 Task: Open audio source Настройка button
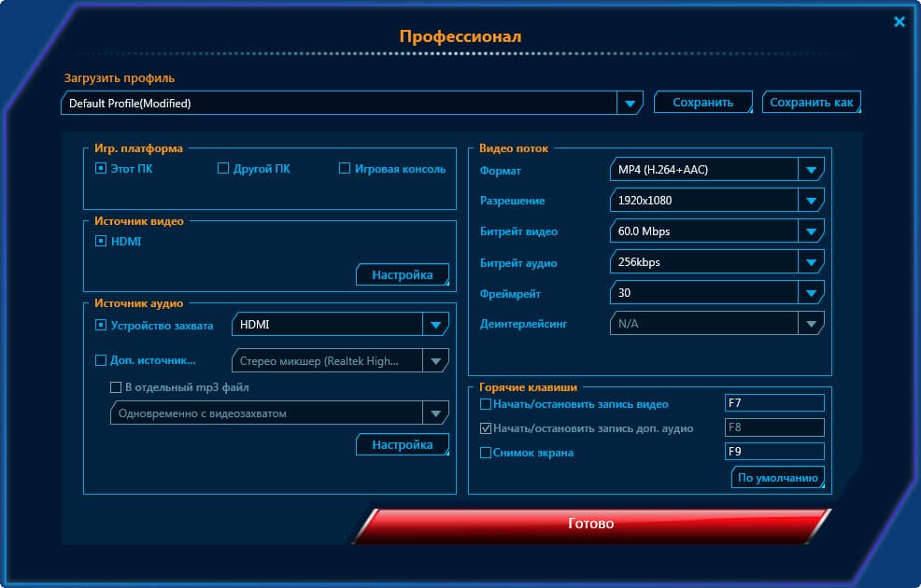click(x=403, y=445)
